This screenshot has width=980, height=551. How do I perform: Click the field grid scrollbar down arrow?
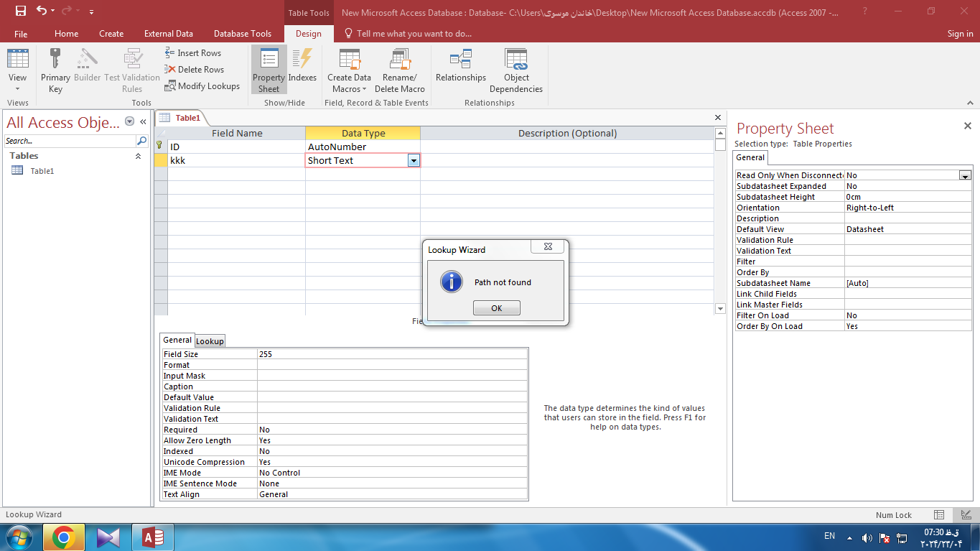(721, 309)
